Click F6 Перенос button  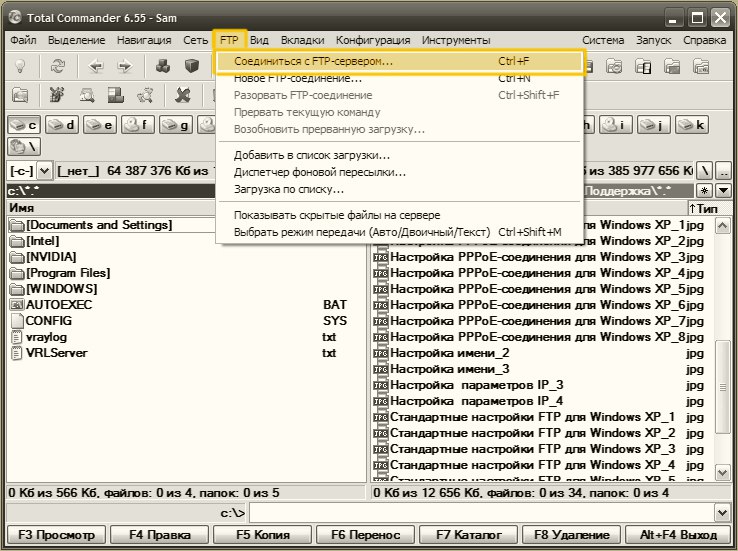[x=366, y=535]
